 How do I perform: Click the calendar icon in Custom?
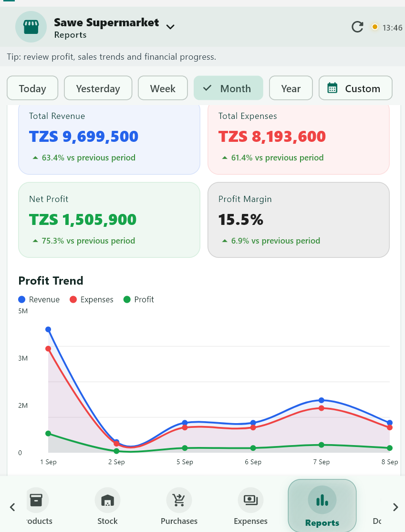(332, 88)
